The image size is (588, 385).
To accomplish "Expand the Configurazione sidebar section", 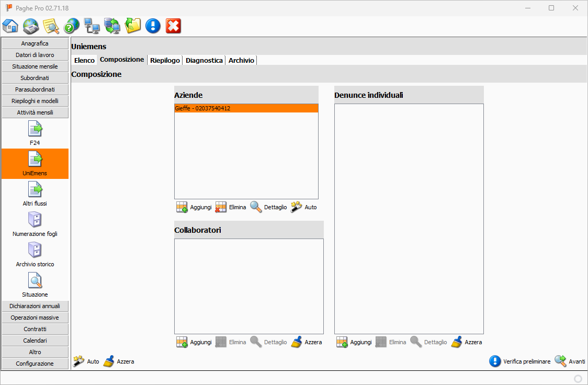I will 35,364.
